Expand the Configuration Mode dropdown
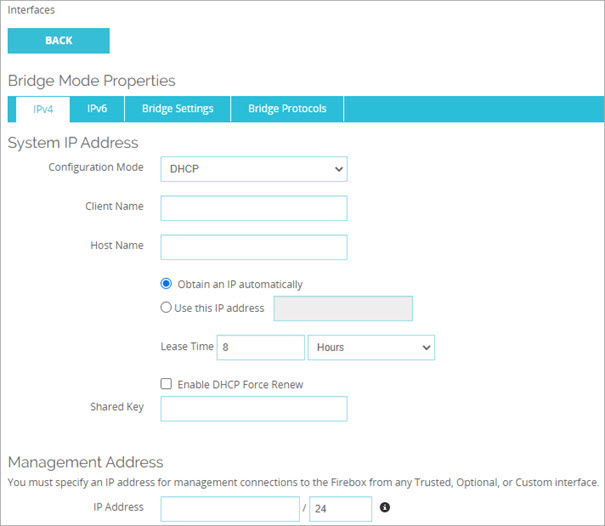605x526 pixels. [x=253, y=169]
